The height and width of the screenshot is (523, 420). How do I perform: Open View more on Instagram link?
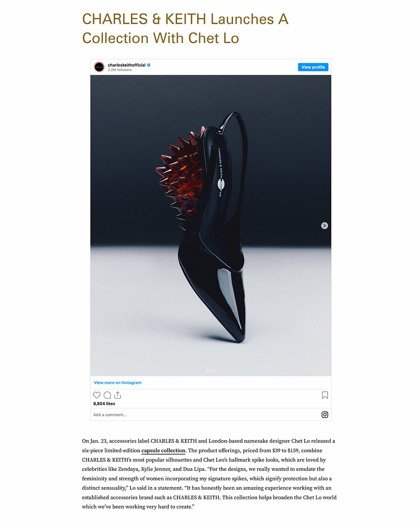click(118, 383)
